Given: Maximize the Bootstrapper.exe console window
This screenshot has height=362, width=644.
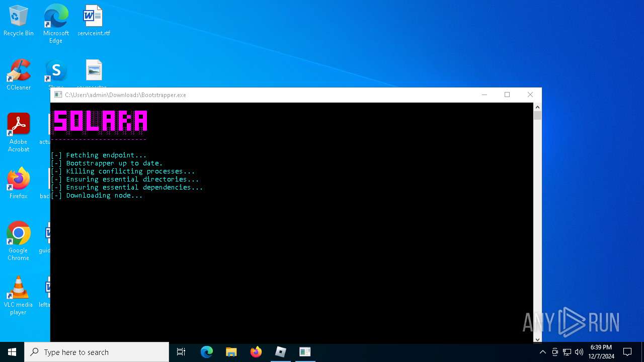Looking at the screenshot, I should click(x=507, y=95).
